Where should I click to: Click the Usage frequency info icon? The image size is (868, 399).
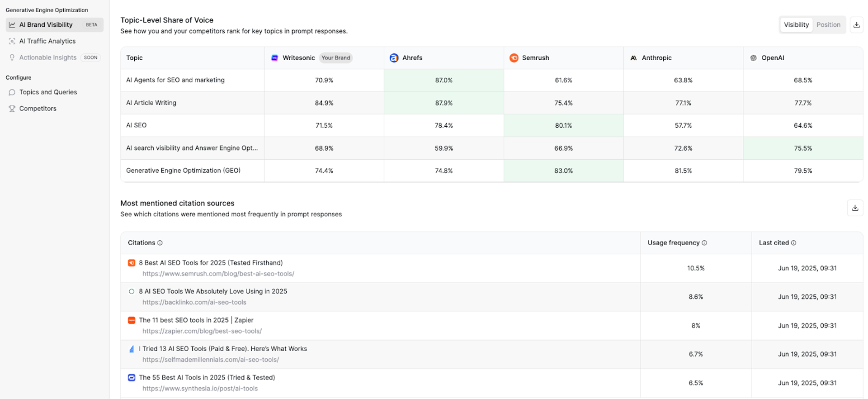click(704, 243)
